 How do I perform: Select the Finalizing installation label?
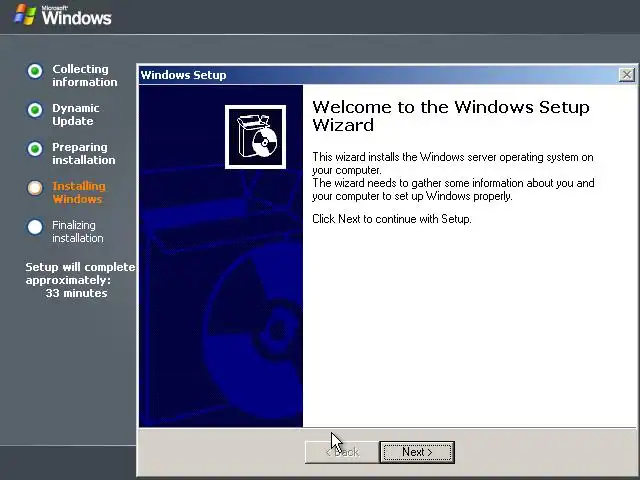coord(78,231)
